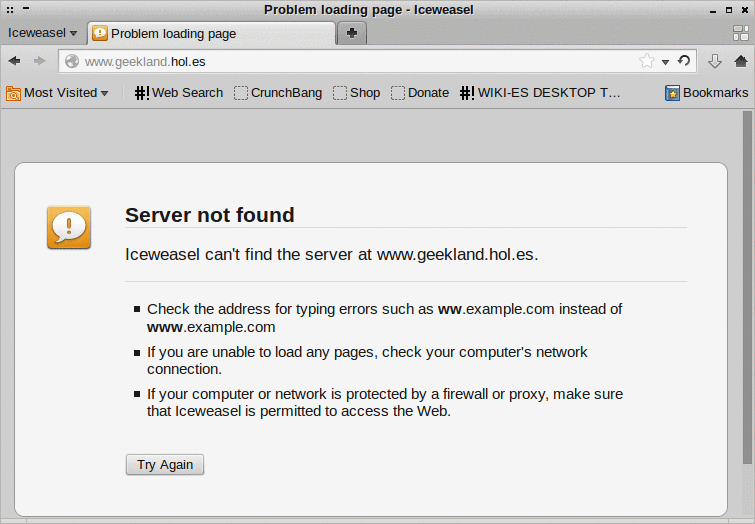Screen dimensions: 755x524
Task: Open the Donate bookmark
Action: pos(420,92)
